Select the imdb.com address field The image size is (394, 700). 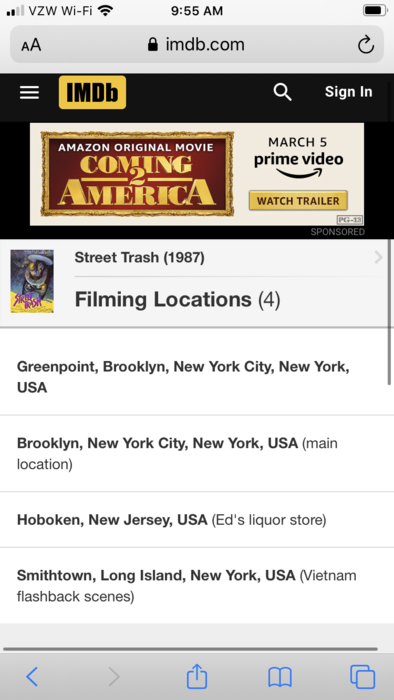pos(197,44)
